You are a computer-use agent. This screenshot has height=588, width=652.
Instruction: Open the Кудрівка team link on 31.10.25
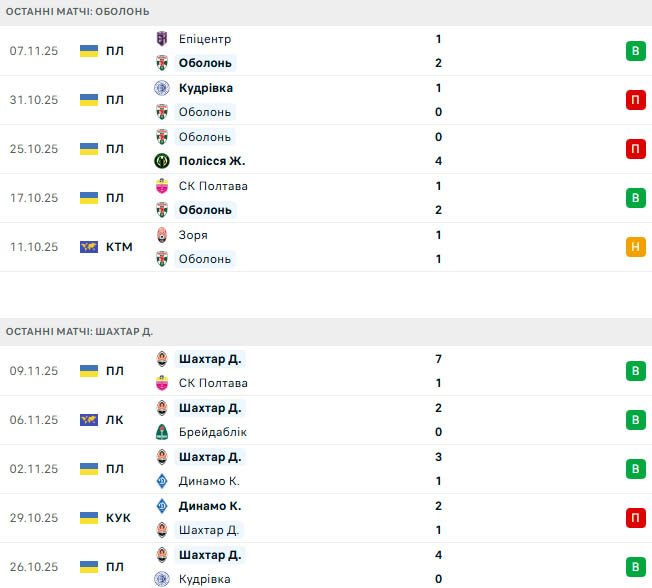point(206,88)
